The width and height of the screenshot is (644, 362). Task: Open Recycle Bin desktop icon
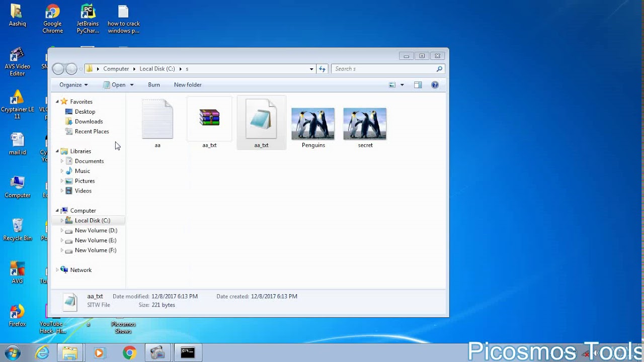pyautogui.click(x=17, y=229)
